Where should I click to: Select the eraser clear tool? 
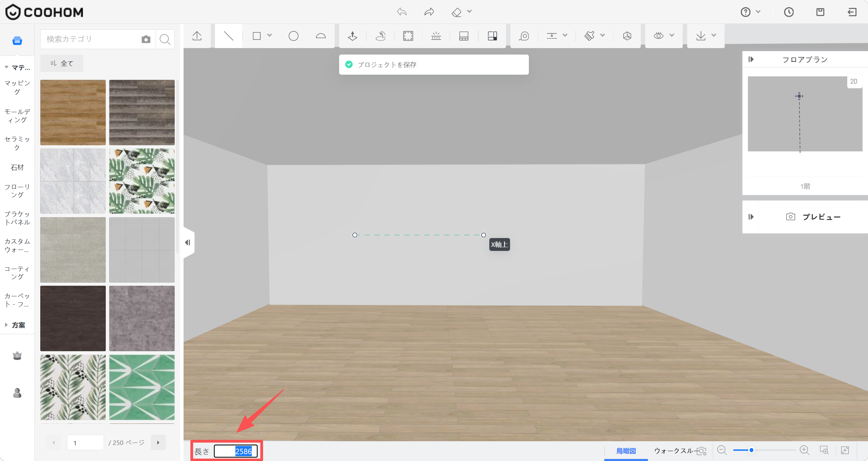[457, 12]
